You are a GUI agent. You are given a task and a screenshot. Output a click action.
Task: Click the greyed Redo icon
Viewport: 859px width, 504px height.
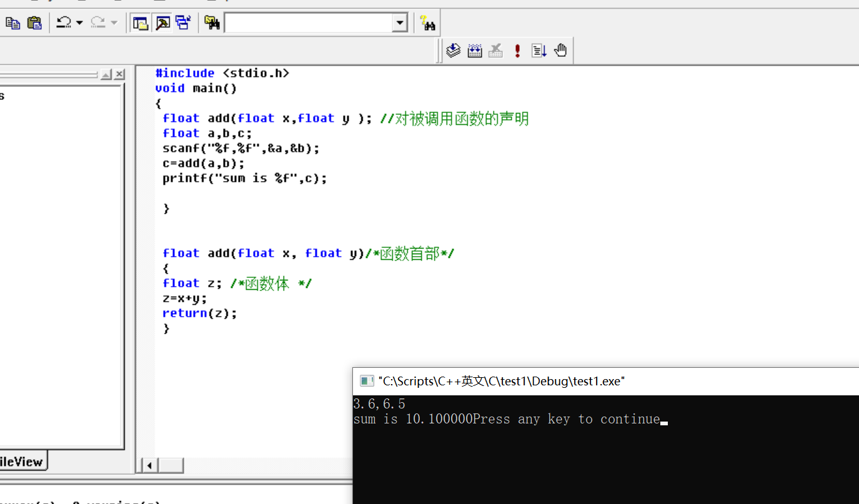(98, 23)
